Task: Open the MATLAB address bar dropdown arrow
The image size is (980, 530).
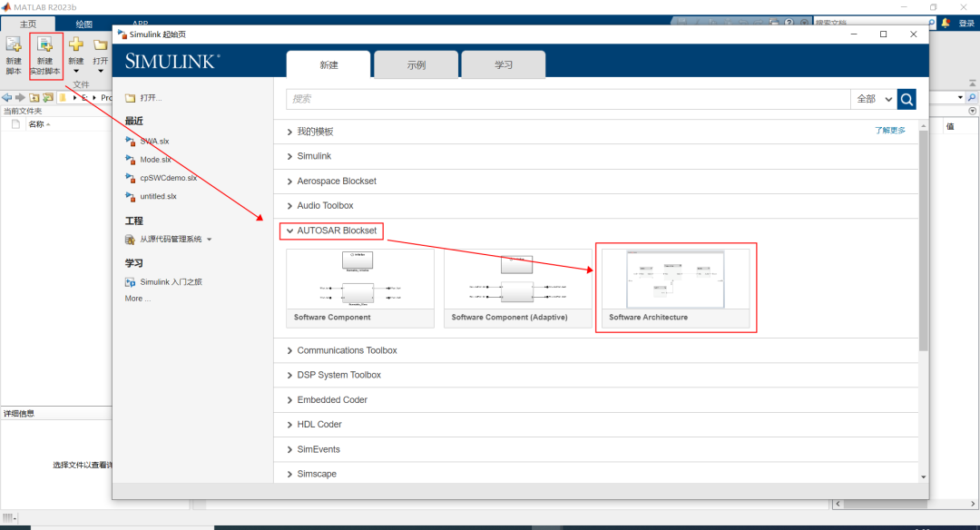Action: 960,97
